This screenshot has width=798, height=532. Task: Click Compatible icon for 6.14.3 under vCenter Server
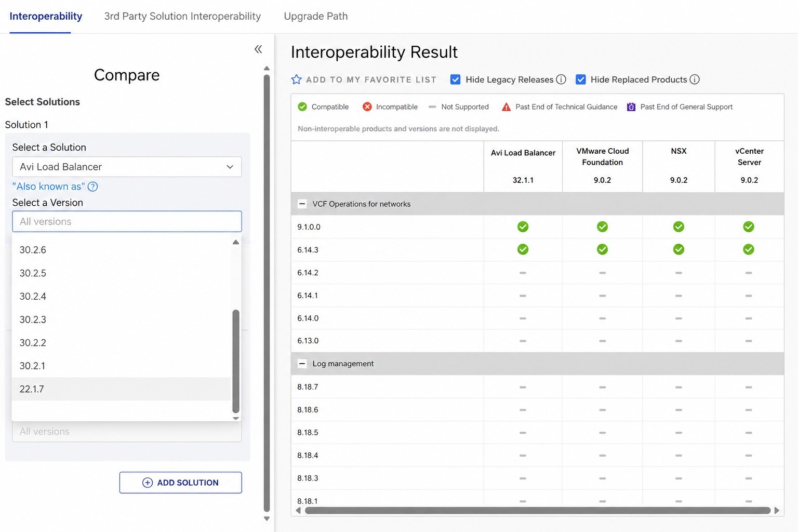pyautogui.click(x=749, y=249)
